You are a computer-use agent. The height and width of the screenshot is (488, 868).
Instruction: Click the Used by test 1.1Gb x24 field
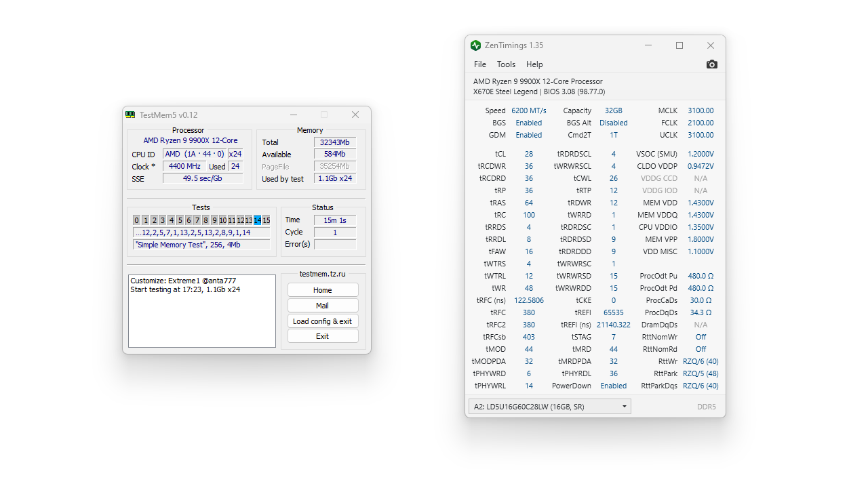click(335, 178)
